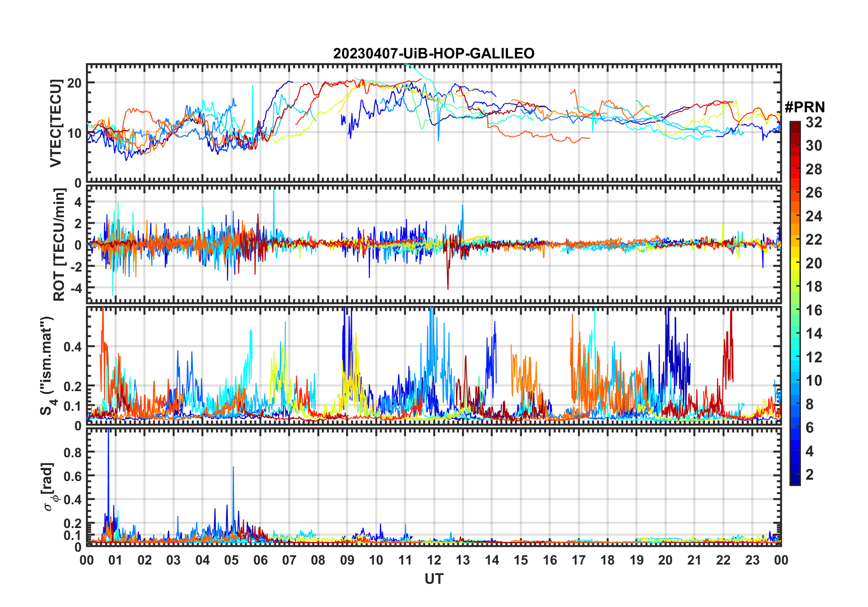The height and width of the screenshot is (607, 868).
Task: Click the 23 tick label on UT axis
Action: pos(753,560)
